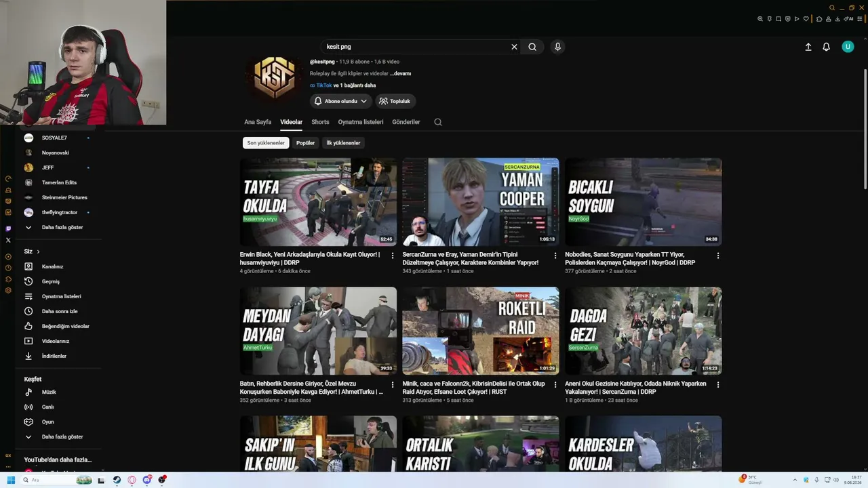Click the browser toolbar zoom icon
Screen dimensions: 868x488
pos(760,19)
